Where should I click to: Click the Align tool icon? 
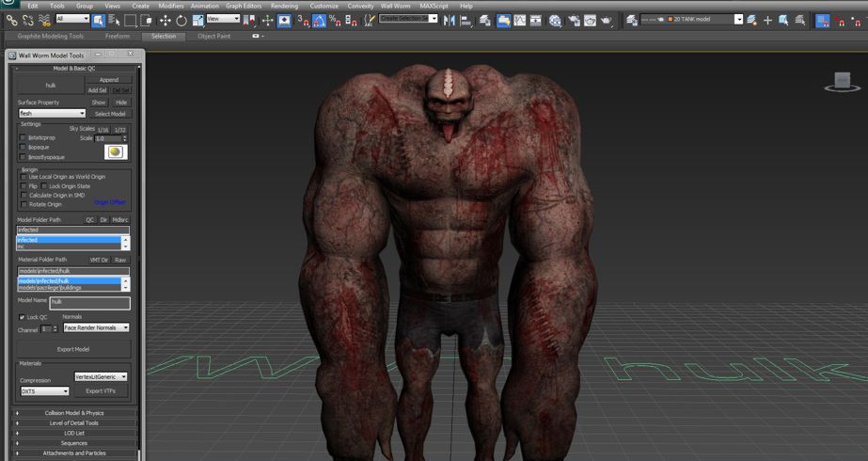pyautogui.click(x=466, y=21)
